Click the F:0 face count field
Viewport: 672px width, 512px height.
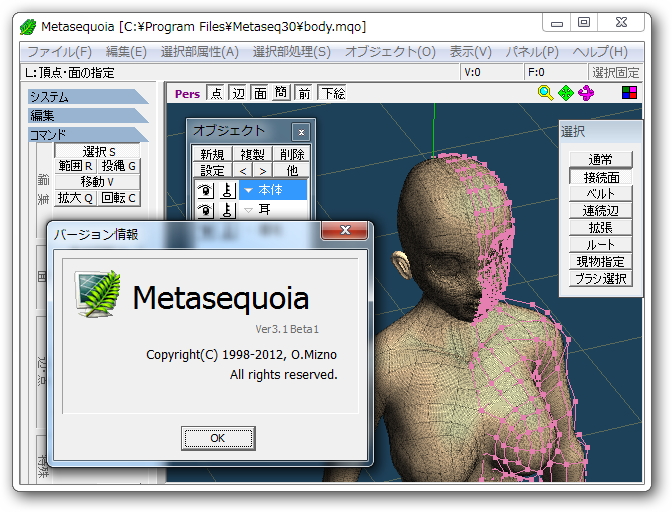555,72
